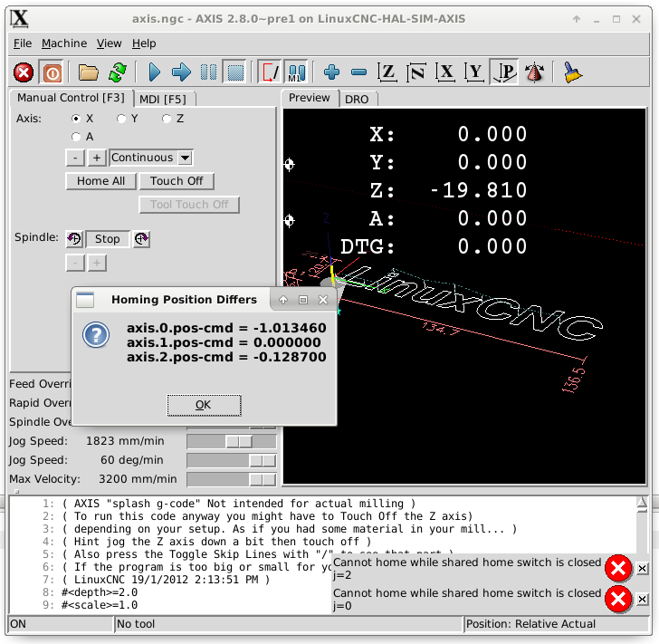The height and width of the screenshot is (644, 659).
Task: Reload the current file with green arrows
Action: [x=118, y=72]
